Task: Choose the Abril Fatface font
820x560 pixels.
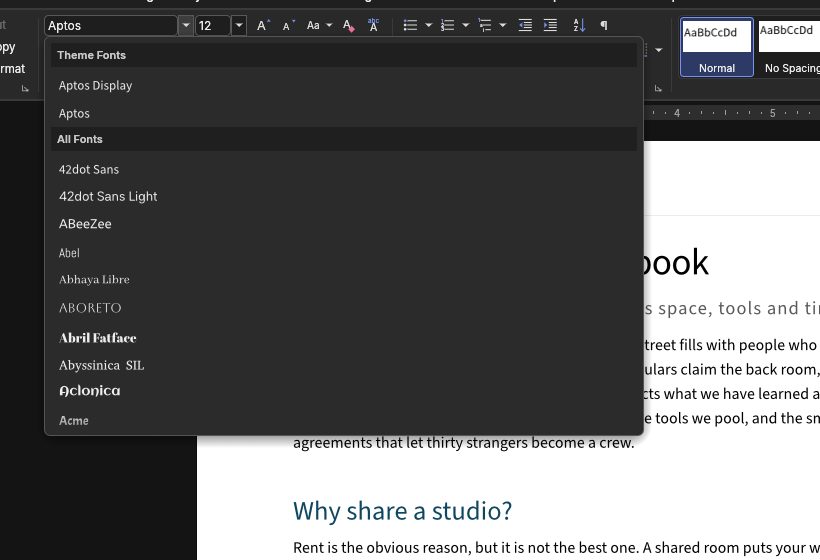Action: (344, 338)
